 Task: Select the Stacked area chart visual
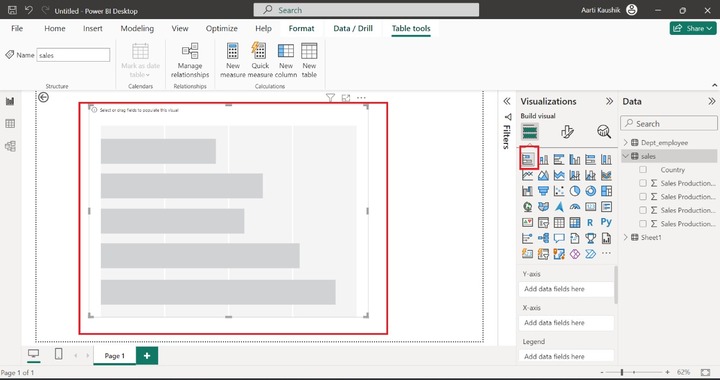pos(559,175)
